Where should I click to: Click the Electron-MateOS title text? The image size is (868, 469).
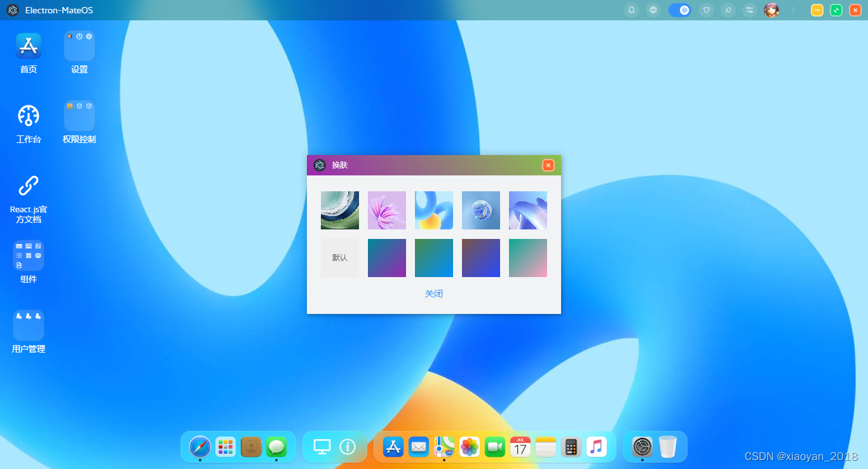pyautogui.click(x=59, y=10)
